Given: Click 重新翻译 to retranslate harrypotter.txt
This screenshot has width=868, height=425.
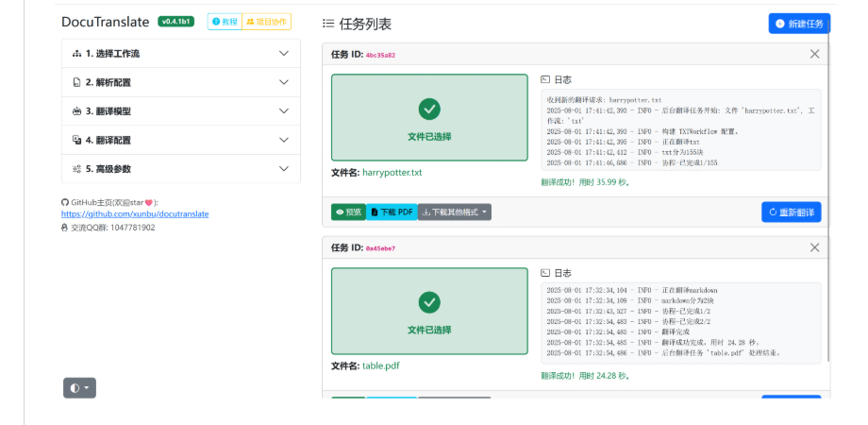Looking at the screenshot, I should (x=791, y=212).
